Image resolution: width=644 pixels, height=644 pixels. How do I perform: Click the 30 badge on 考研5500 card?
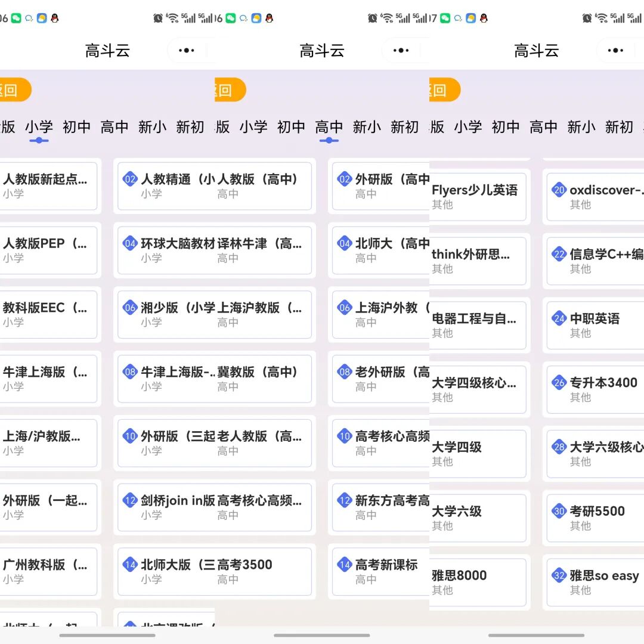(559, 512)
